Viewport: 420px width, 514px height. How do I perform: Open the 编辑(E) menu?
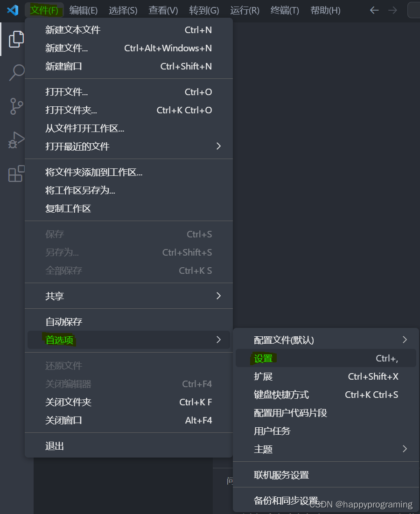pyautogui.click(x=83, y=10)
